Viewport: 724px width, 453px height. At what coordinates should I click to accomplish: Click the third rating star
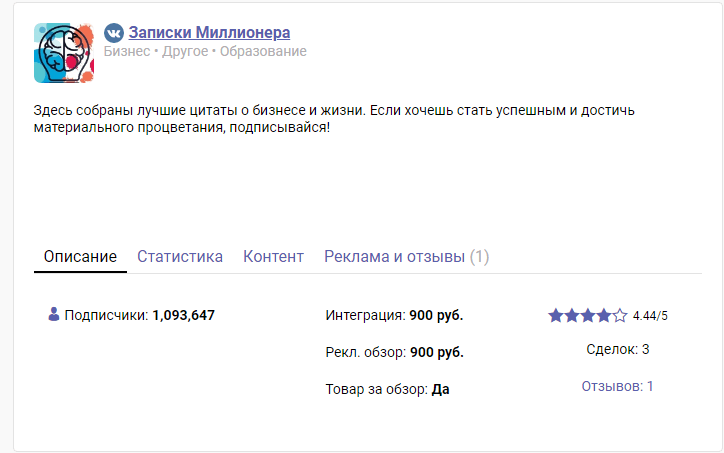click(x=588, y=316)
